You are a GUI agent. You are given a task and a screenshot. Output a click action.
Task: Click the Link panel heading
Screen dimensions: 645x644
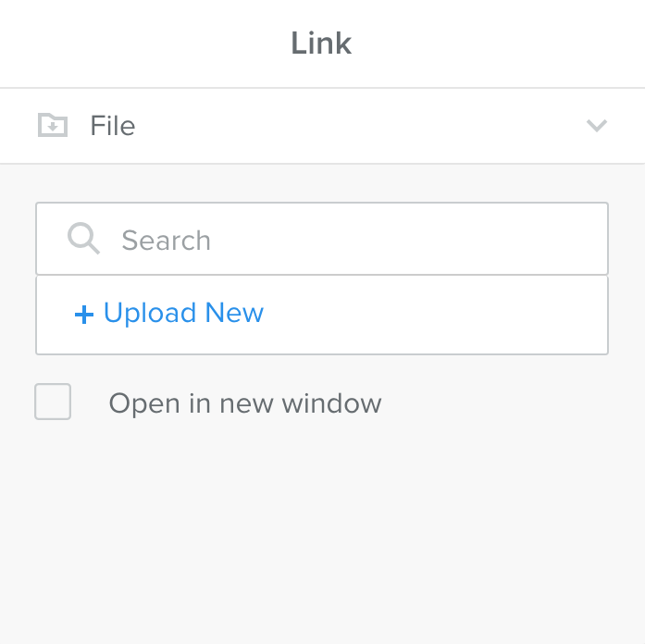pyautogui.click(x=321, y=43)
